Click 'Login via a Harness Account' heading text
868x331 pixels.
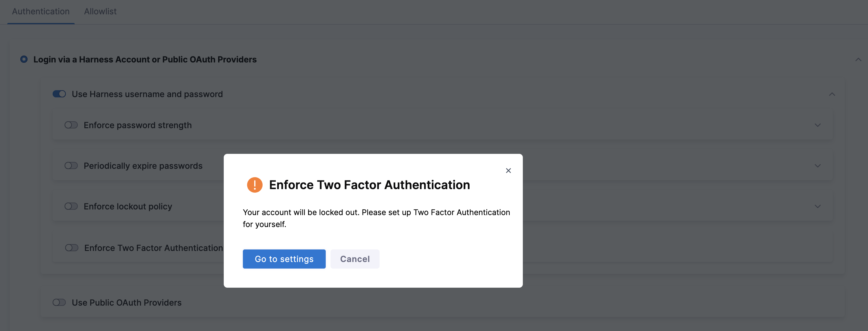(145, 59)
